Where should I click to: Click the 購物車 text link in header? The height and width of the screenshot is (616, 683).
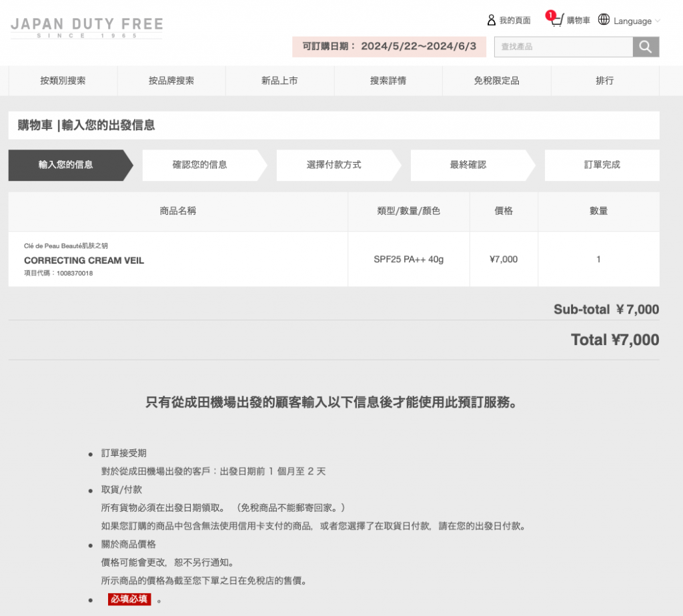pyautogui.click(x=578, y=21)
